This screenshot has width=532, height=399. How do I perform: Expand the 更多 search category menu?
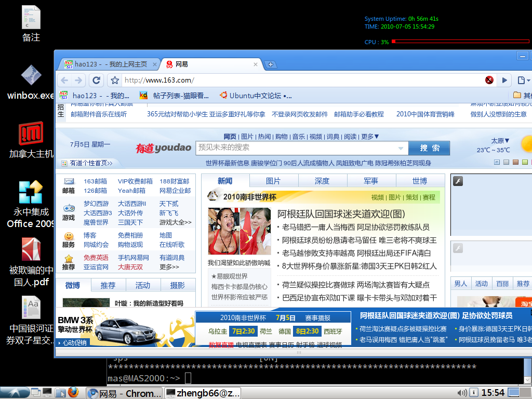[370, 137]
